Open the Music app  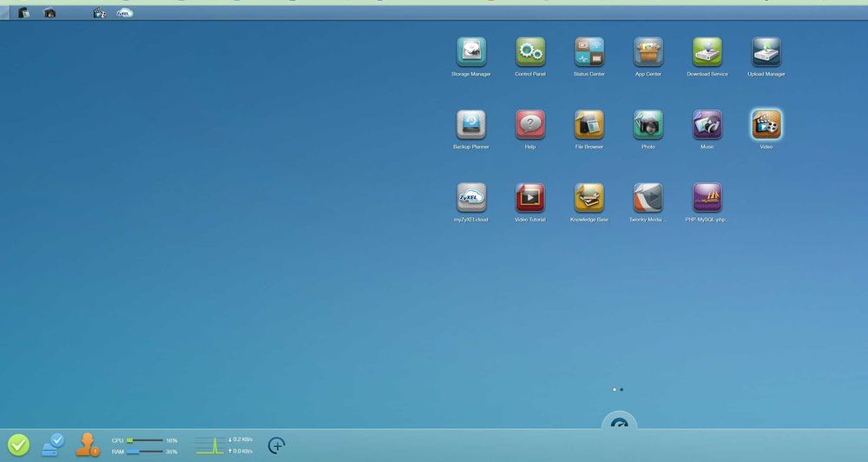[x=707, y=124]
